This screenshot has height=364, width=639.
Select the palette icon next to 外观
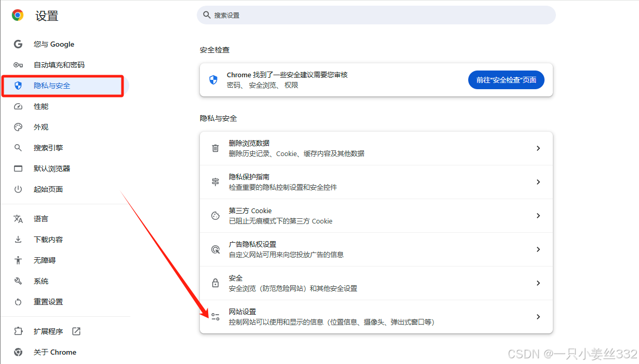(x=18, y=127)
